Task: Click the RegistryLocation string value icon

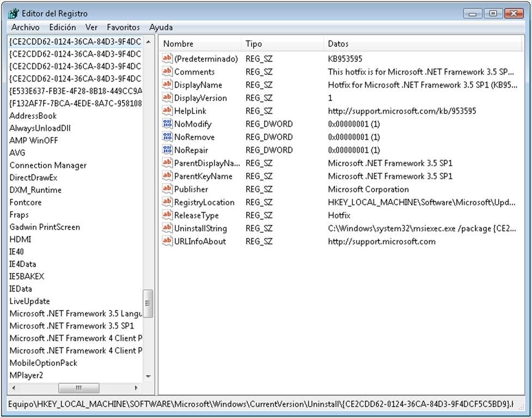Action: pyautogui.click(x=167, y=202)
